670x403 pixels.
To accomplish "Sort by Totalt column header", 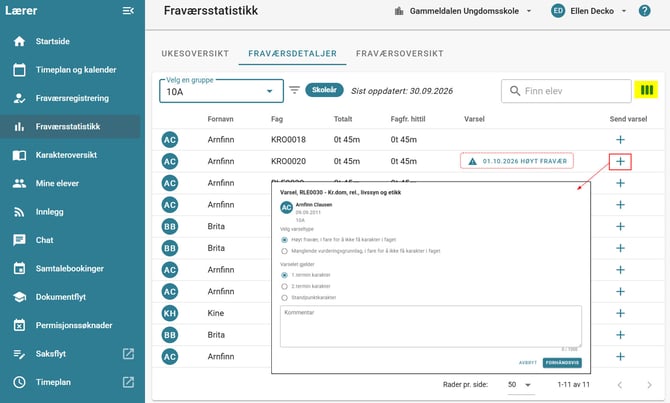I will click(x=343, y=119).
